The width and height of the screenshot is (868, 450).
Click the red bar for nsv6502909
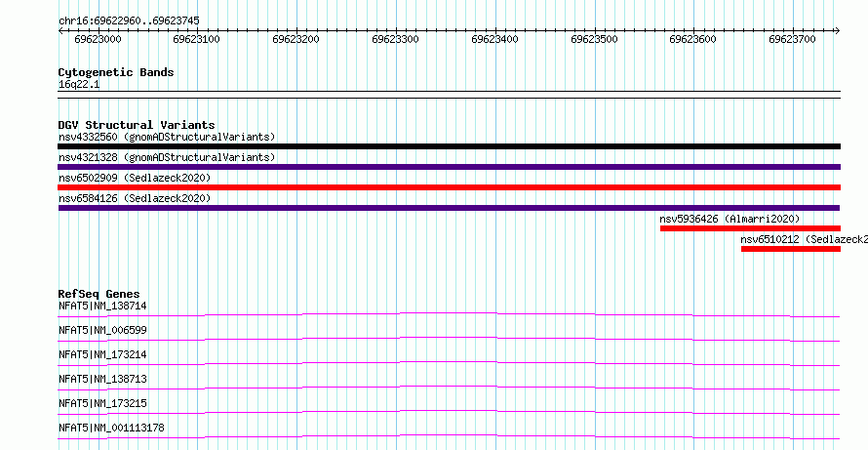[449, 187]
